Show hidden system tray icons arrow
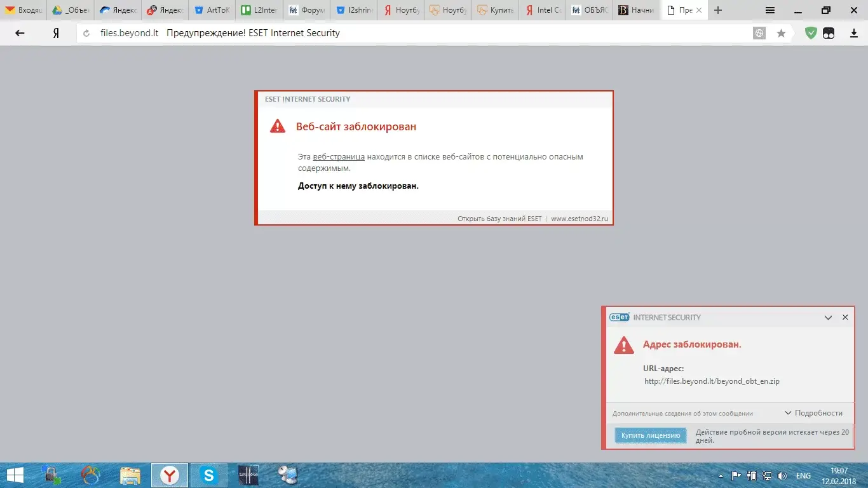Viewport: 868px width, 488px height. tap(721, 476)
